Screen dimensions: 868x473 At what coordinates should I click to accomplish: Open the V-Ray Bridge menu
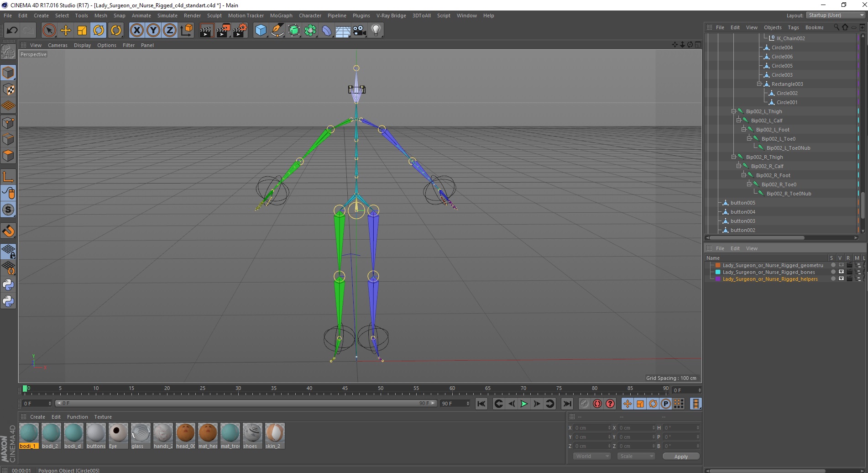click(391, 16)
